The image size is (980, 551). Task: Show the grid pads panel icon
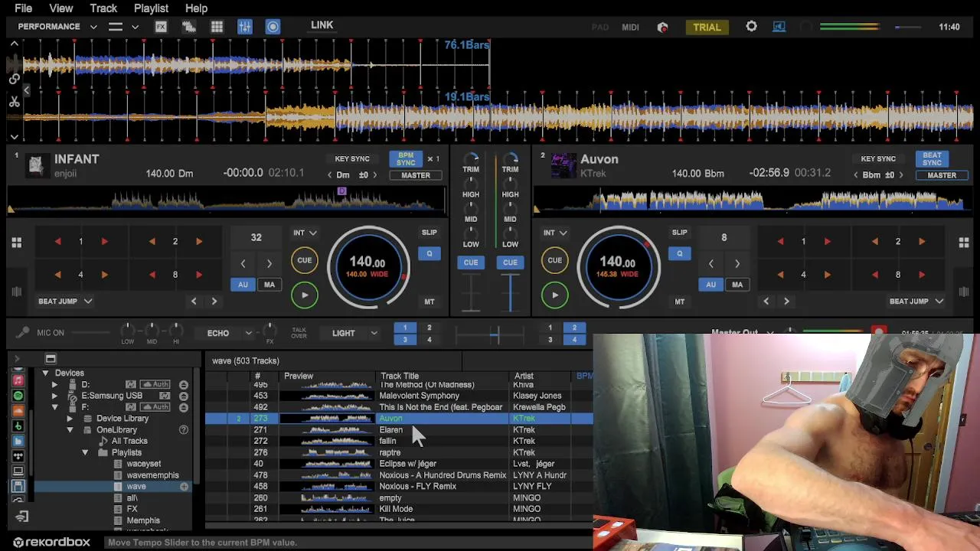pos(217,27)
